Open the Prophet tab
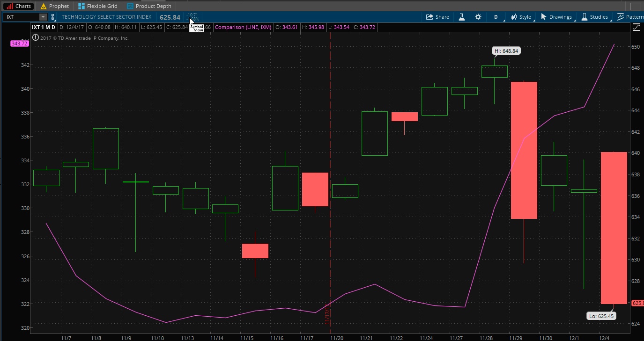The width and height of the screenshot is (644, 341). coord(55,6)
